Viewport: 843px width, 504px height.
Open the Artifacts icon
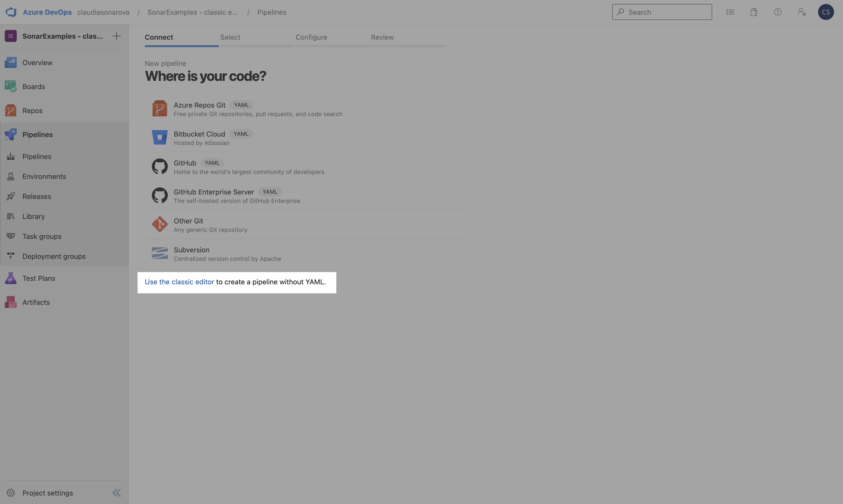click(10, 302)
